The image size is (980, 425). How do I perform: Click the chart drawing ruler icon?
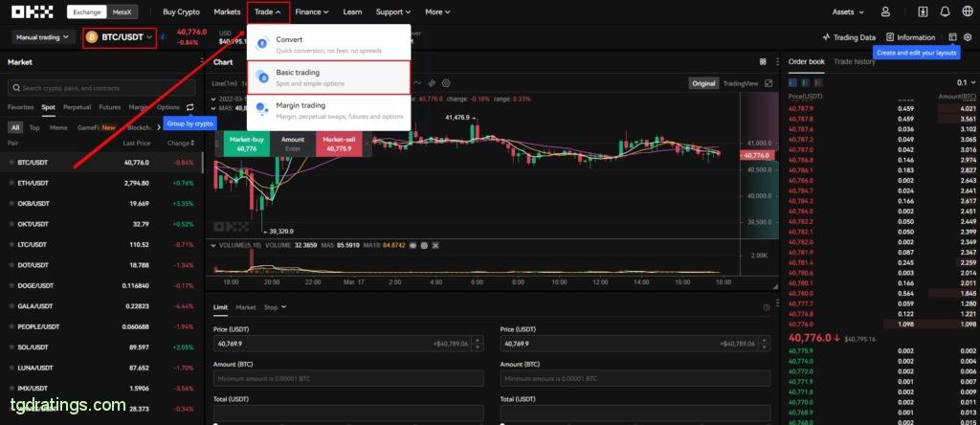coord(432,83)
